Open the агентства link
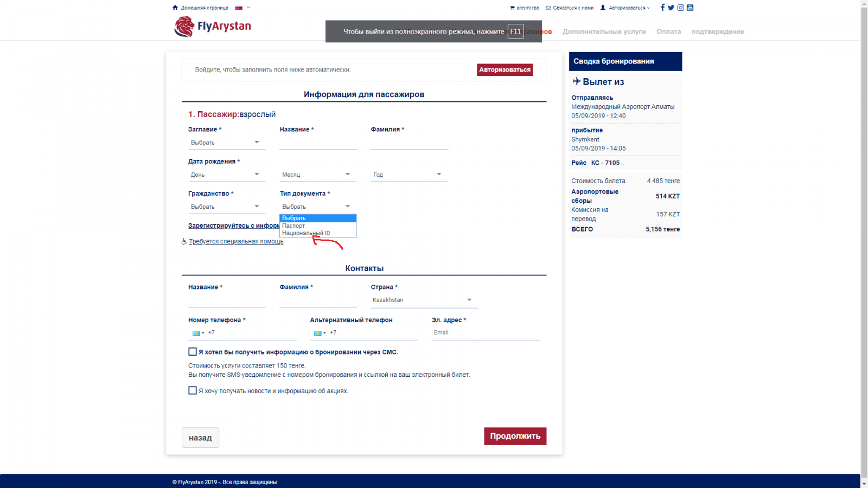The width and height of the screenshot is (868, 488). pyautogui.click(x=528, y=8)
